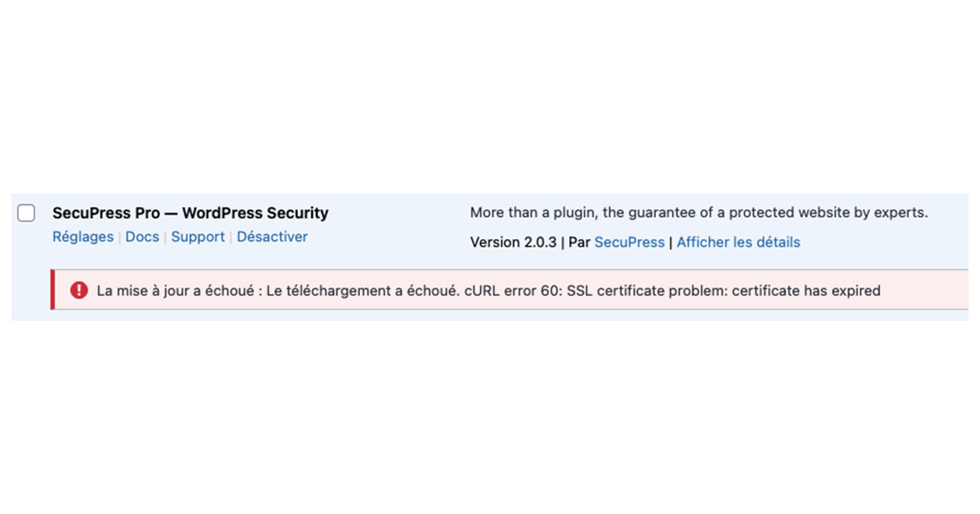980x514 pixels.
Task: Click the word 'Par' before the SecuPress author
Action: pyautogui.click(x=579, y=242)
